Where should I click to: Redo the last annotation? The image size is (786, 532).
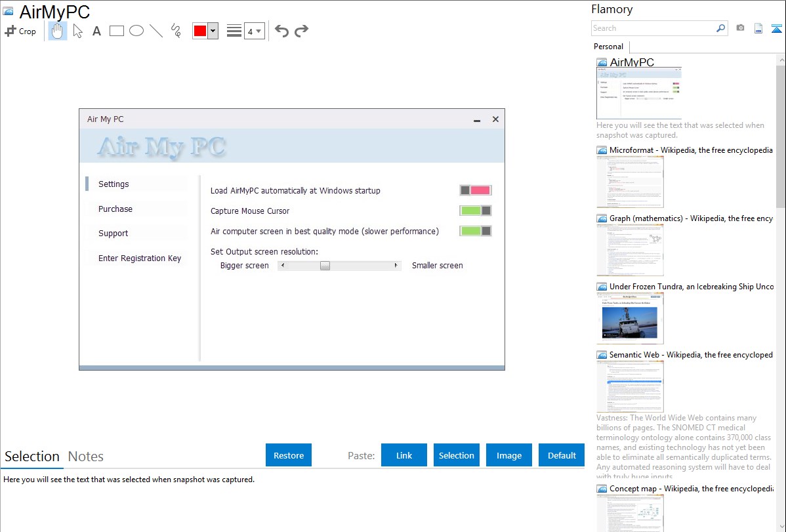(301, 31)
